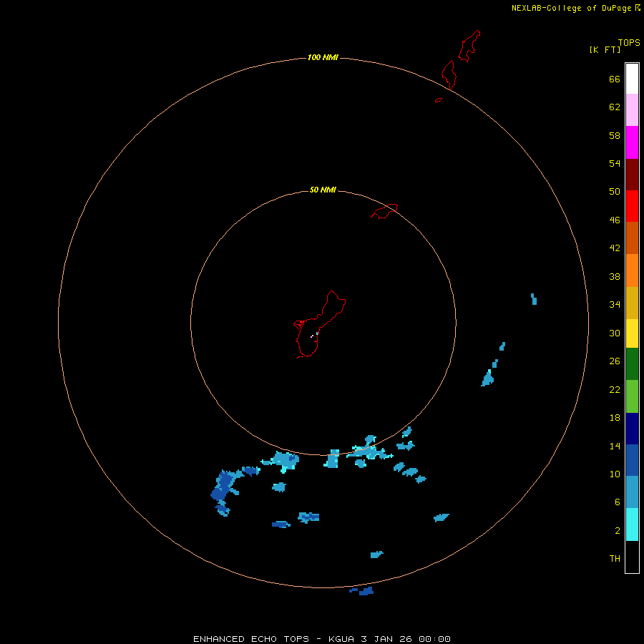This screenshot has height=644, width=644.
Task: Click the legend value 34
Action: click(615, 305)
